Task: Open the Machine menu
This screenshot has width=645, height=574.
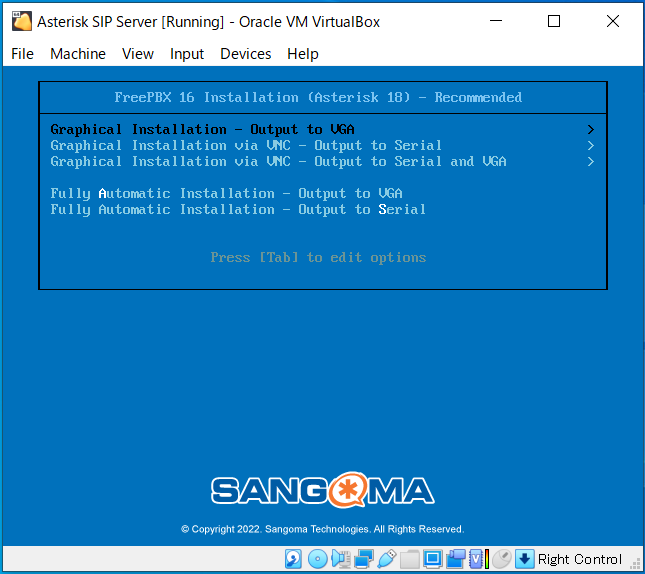Action: (x=78, y=54)
